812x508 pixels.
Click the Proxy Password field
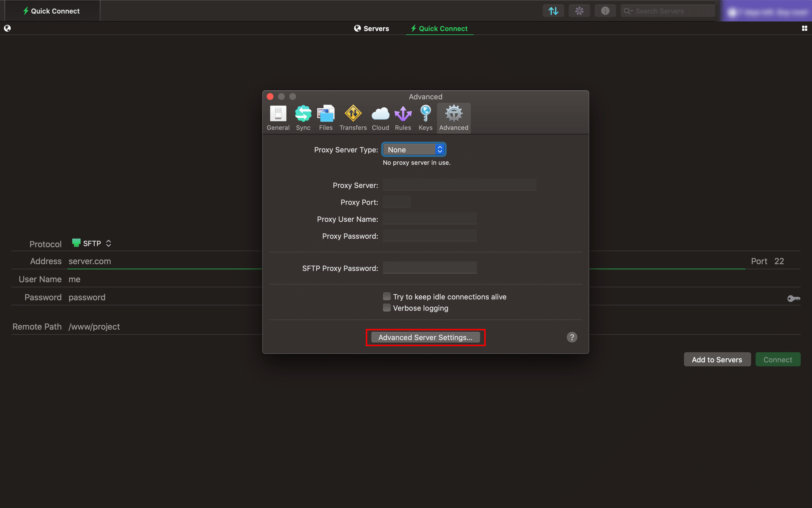[429, 236]
